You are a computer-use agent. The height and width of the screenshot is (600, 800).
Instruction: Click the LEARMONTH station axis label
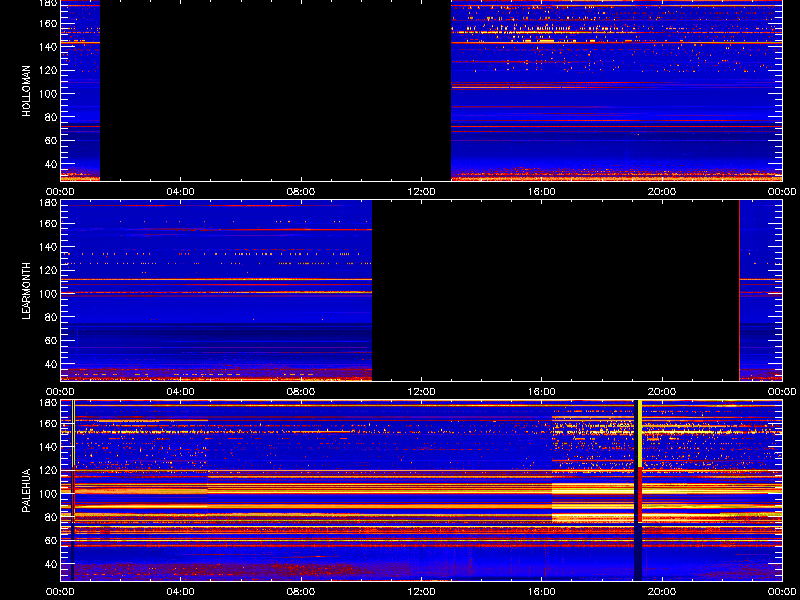27,291
